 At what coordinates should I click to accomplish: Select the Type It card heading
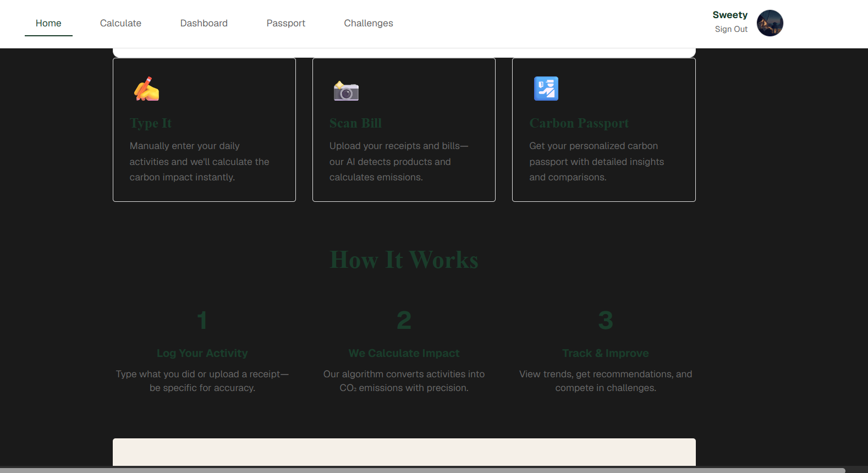click(151, 123)
